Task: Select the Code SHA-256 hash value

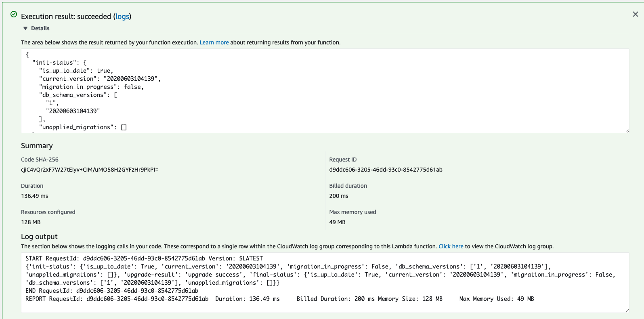Action: 90,170
